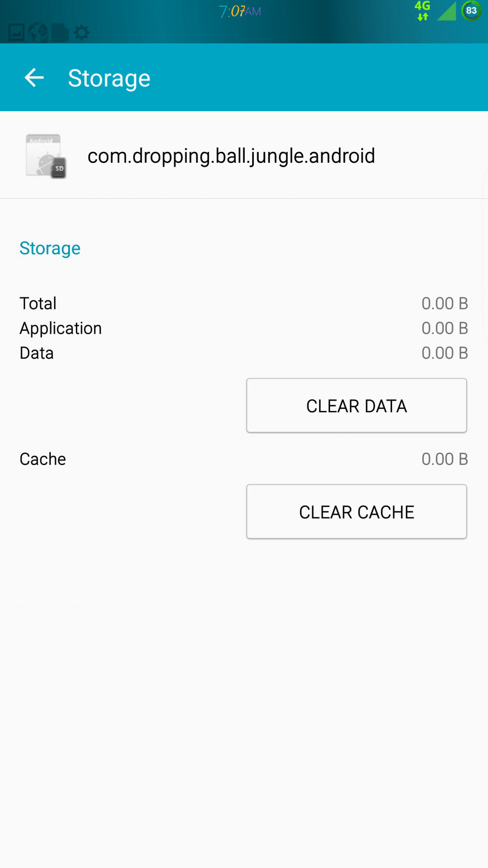Tap the back arrow to leave Storage

(34, 78)
